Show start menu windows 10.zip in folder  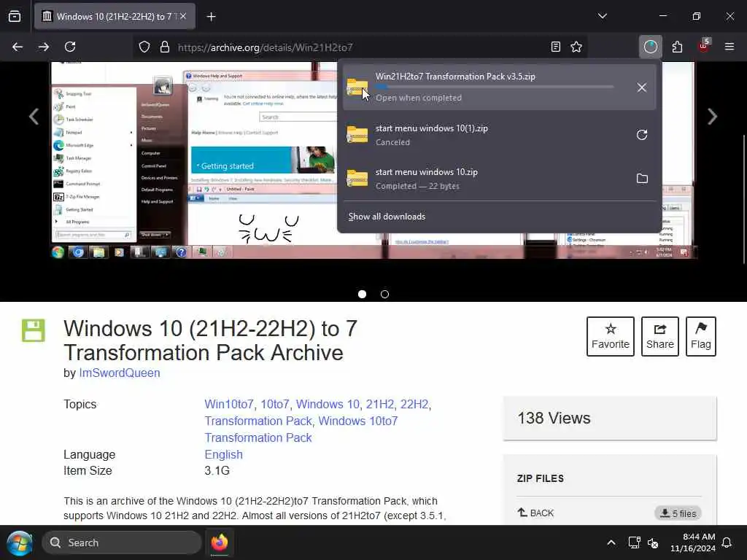pos(642,179)
